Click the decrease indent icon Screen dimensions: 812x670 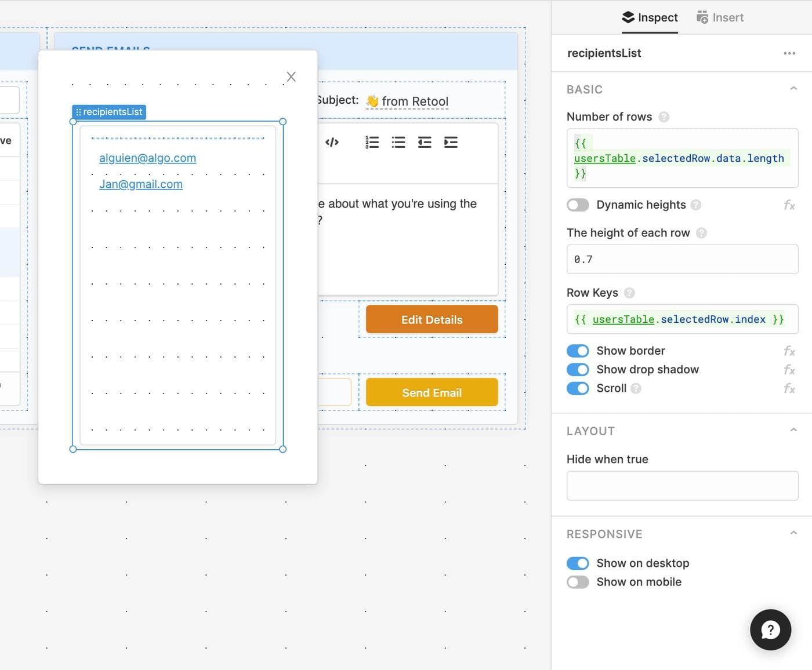click(425, 142)
